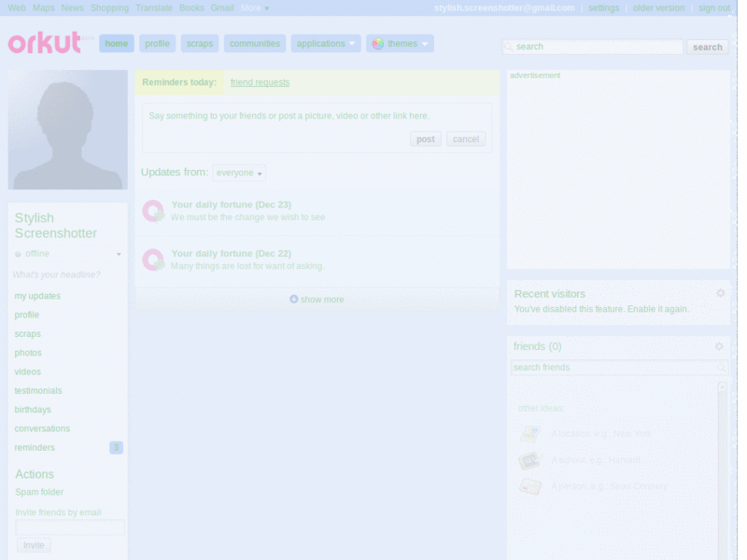Open birthdays in the sidebar

tap(33, 410)
